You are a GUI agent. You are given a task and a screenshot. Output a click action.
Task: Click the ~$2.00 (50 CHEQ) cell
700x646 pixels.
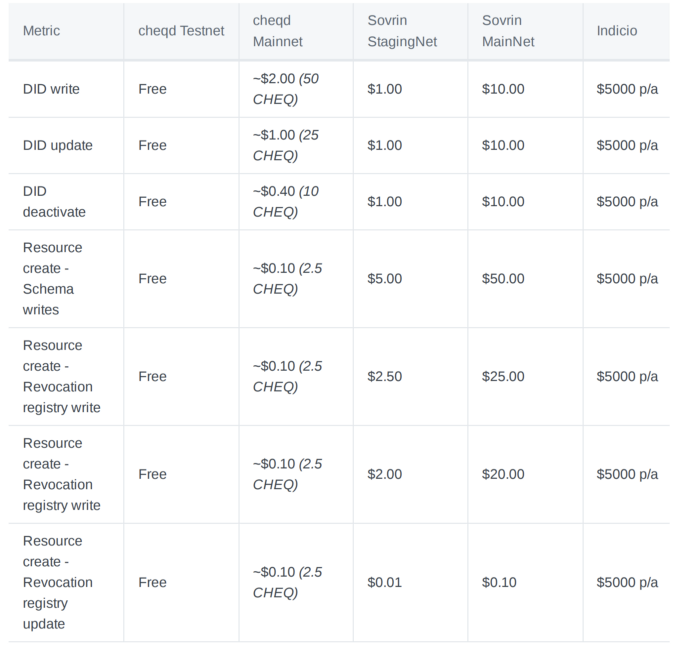(286, 89)
